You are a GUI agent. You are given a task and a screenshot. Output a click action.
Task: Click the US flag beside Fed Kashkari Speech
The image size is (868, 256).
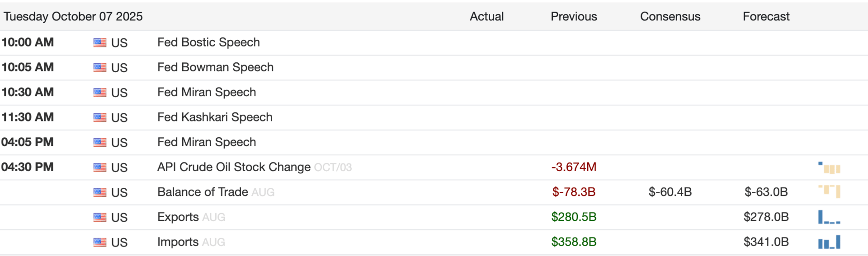coord(100,118)
